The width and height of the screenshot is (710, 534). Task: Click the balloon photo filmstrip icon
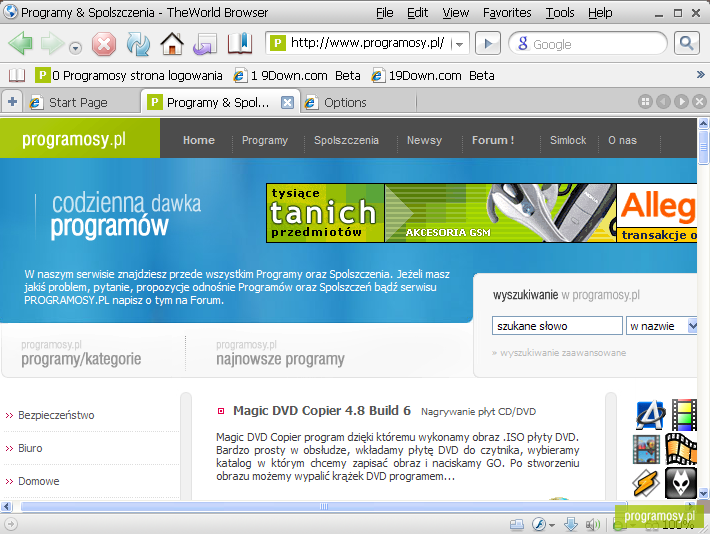coord(647,449)
